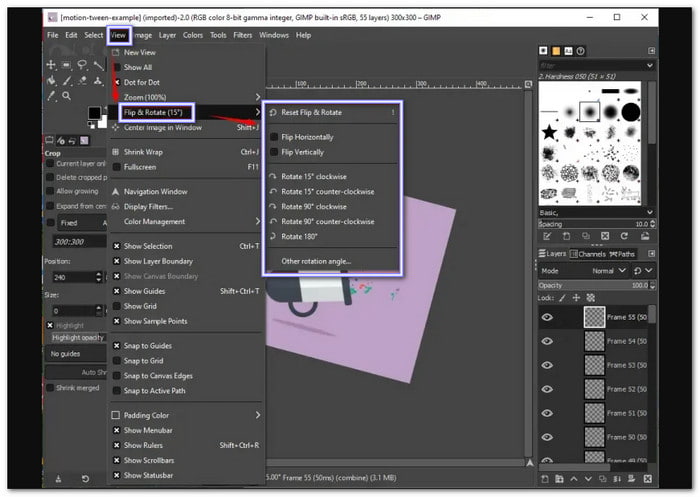
Task: Click Open brush as image icon
Action: coord(645,236)
